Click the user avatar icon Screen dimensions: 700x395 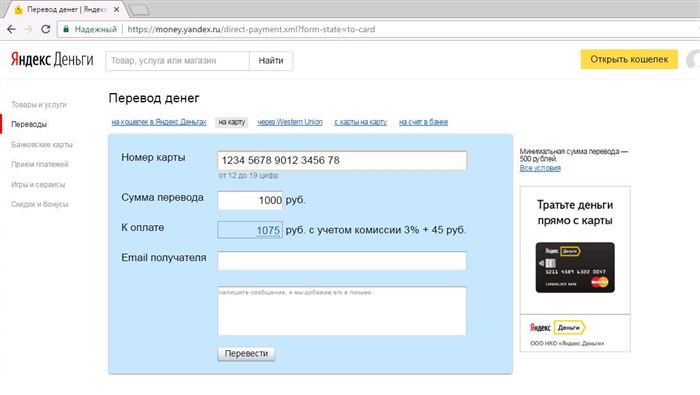(x=693, y=59)
